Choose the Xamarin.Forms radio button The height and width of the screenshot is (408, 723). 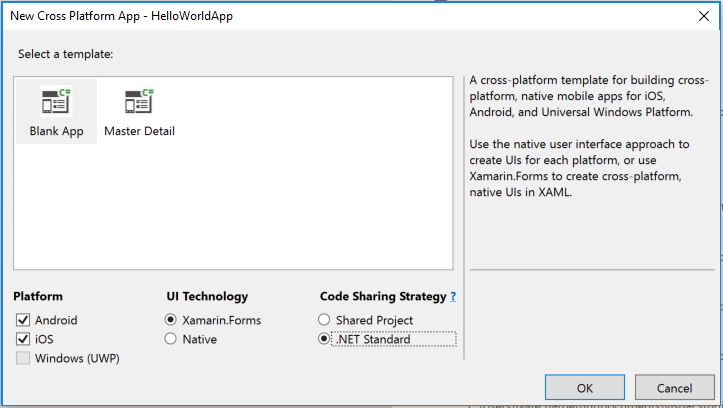tap(172, 321)
